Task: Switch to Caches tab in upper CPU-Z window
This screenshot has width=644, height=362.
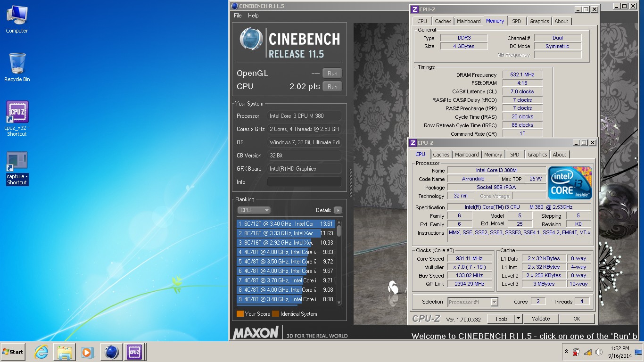Action: click(x=443, y=21)
